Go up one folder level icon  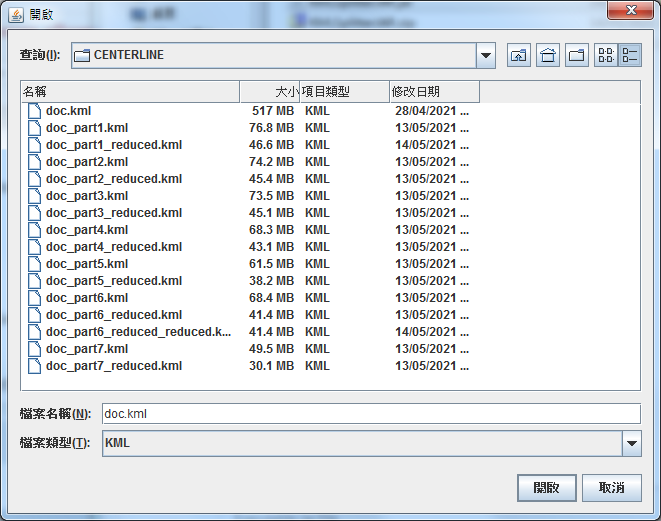[x=519, y=55]
